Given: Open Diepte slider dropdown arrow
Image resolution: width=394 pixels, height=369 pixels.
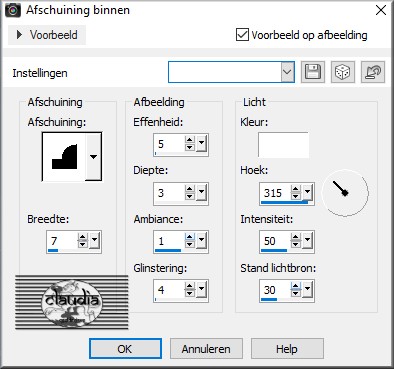Looking at the screenshot, I should (201, 192).
